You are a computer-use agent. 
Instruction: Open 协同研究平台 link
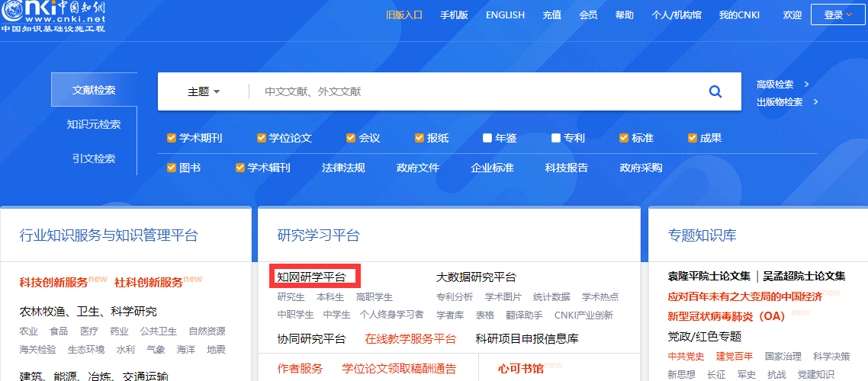pyautogui.click(x=312, y=338)
